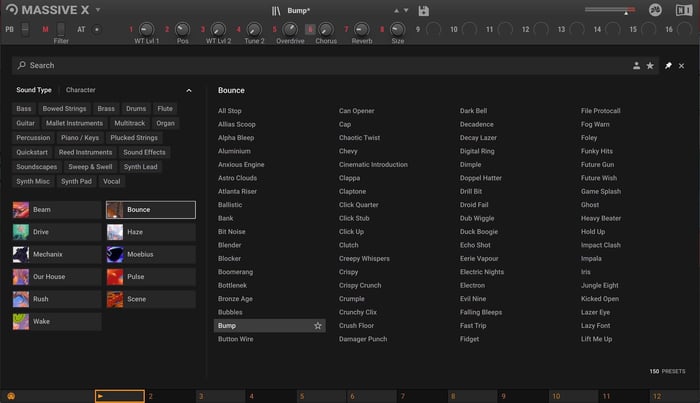Switch to Character tab
This screenshot has width=700, height=403.
click(x=80, y=90)
